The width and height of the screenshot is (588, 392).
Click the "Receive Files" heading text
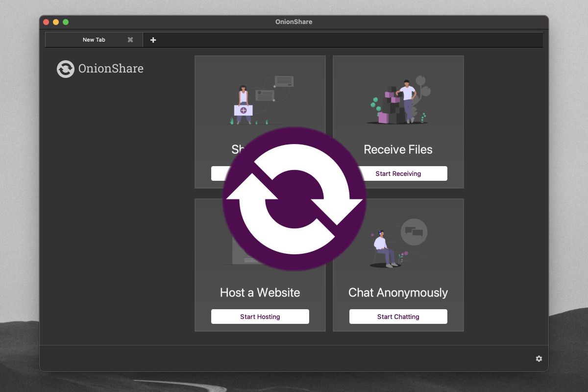tap(398, 149)
